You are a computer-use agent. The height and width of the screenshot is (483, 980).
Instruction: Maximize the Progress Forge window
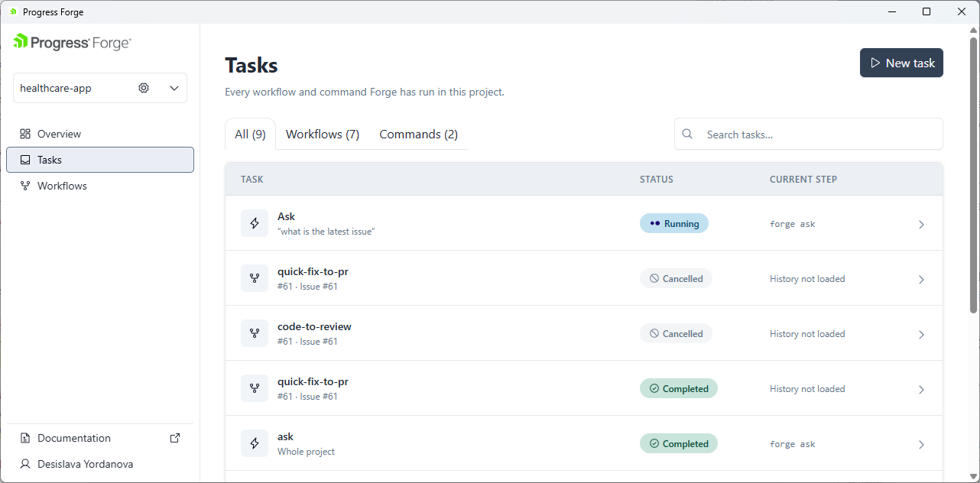point(926,11)
